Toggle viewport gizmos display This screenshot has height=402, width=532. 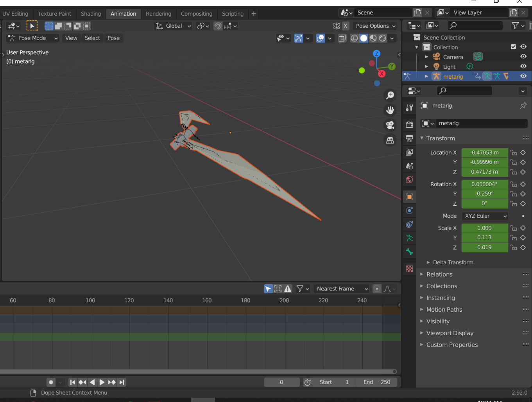point(298,38)
